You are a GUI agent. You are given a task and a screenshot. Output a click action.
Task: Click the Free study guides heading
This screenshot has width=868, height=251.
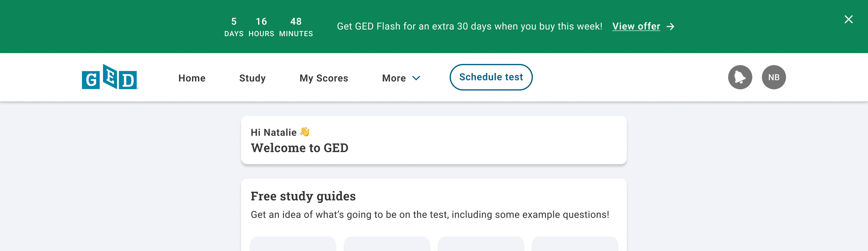point(303,196)
